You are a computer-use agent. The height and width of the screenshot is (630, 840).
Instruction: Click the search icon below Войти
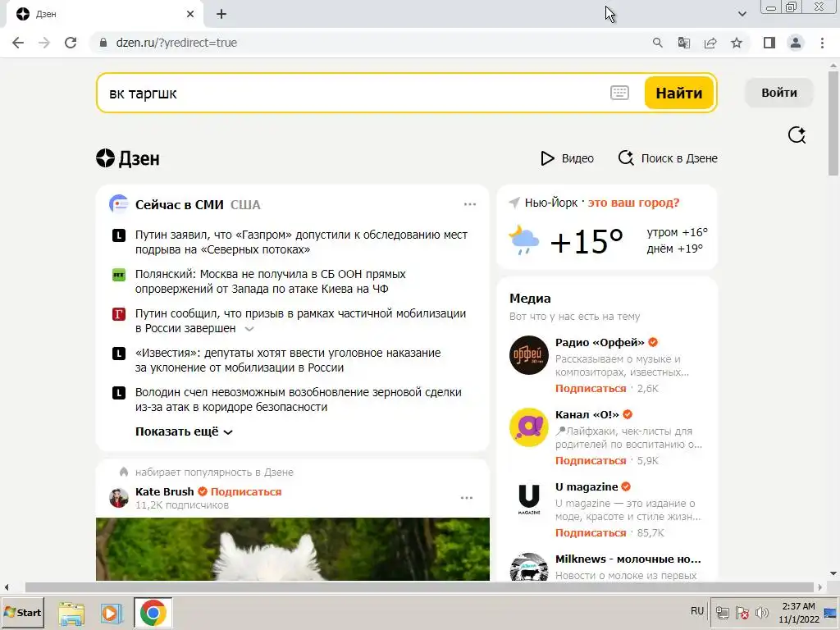click(x=797, y=135)
